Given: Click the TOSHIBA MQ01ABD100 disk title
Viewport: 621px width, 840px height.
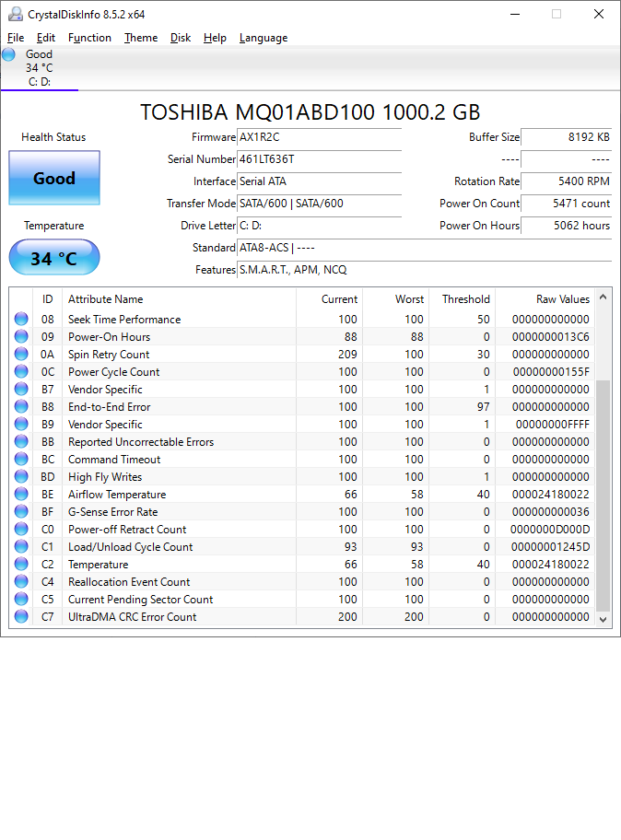Looking at the screenshot, I should (310, 112).
